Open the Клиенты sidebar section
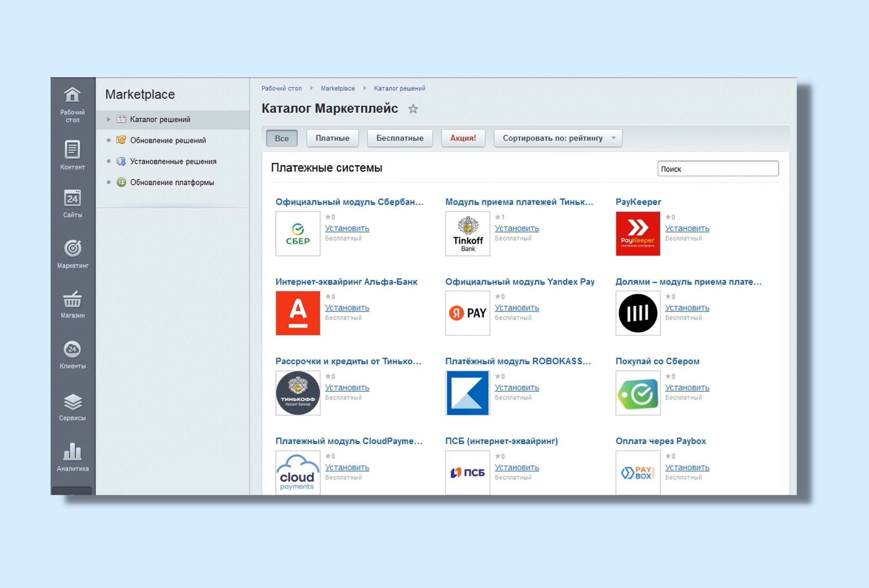This screenshot has width=869, height=588. point(72,355)
